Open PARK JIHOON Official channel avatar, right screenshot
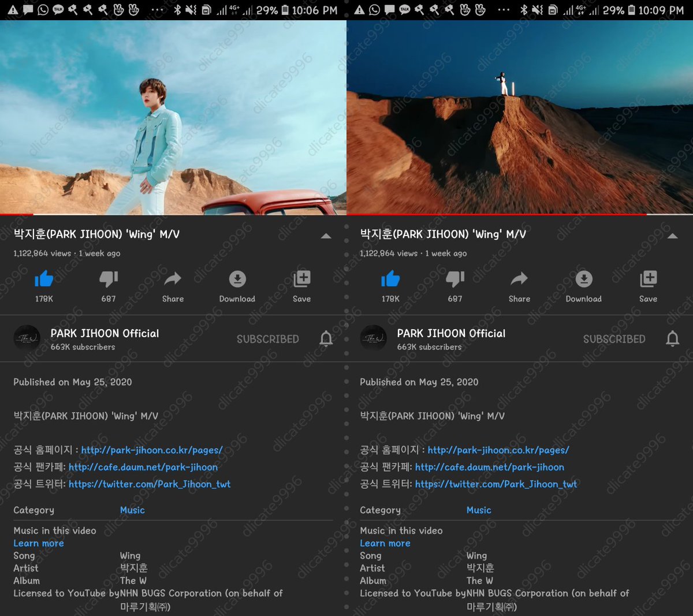Screen dimensions: 693x616 coord(373,339)
